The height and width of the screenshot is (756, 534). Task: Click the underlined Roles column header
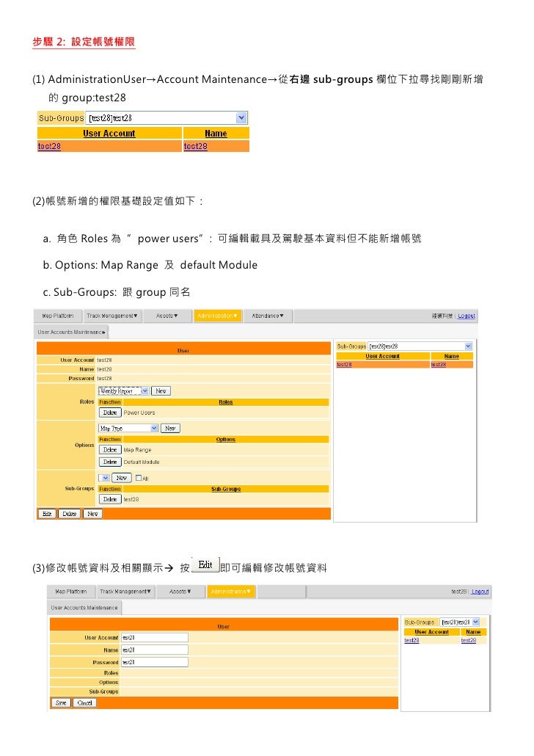(225, 402)
